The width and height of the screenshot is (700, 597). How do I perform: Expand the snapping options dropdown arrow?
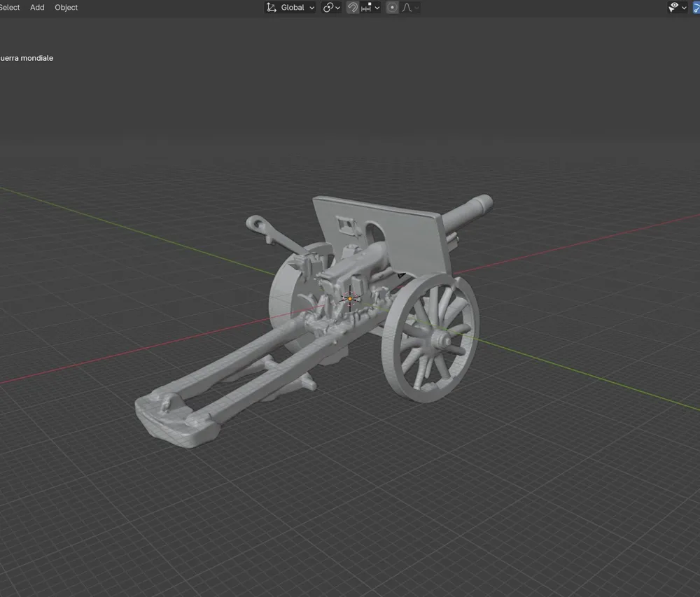(377, 8)
